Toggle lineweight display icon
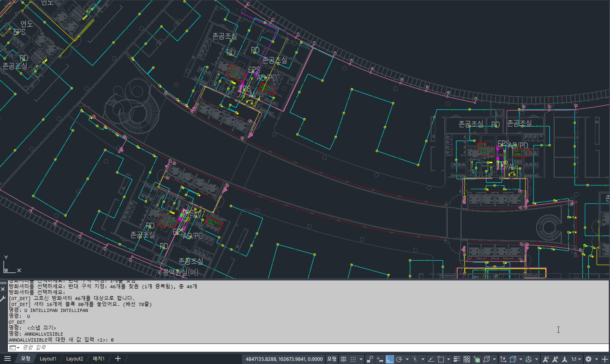This screenshot has width=610, height=364. (x=457, y=359)
